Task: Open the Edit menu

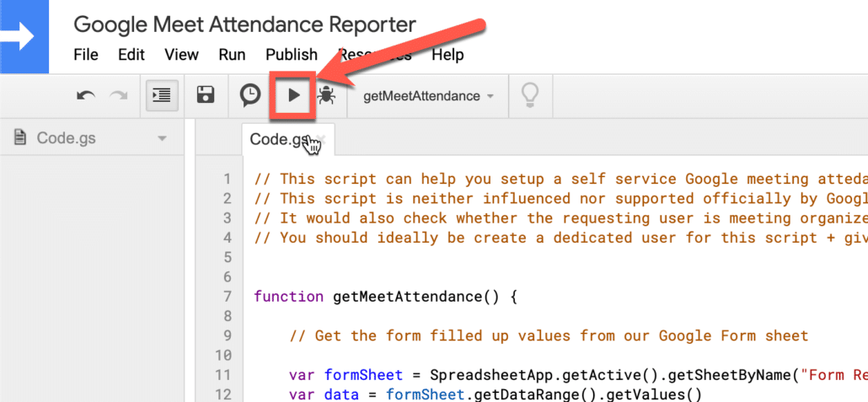Action: (131, 55)
